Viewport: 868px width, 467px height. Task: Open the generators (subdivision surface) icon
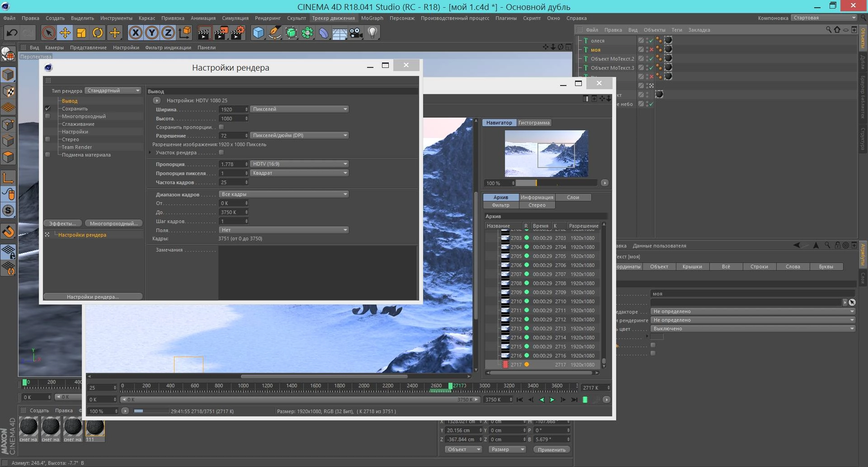click(291, 33)
